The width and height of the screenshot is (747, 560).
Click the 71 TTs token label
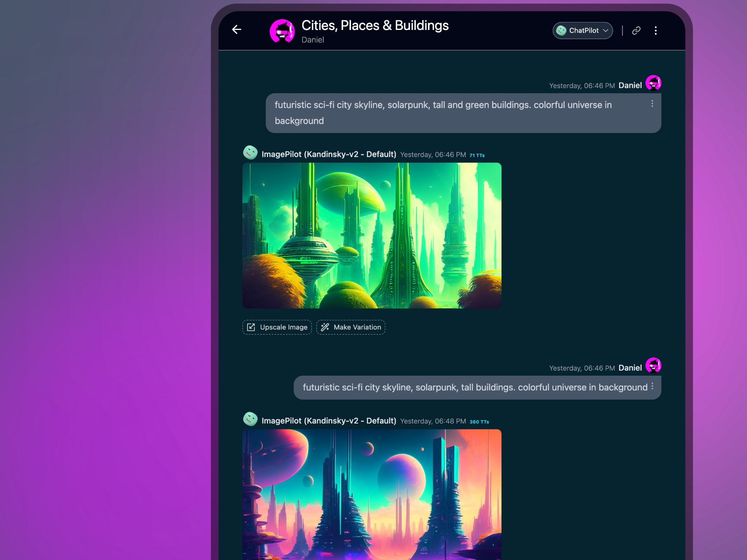(x=477, y=155)
